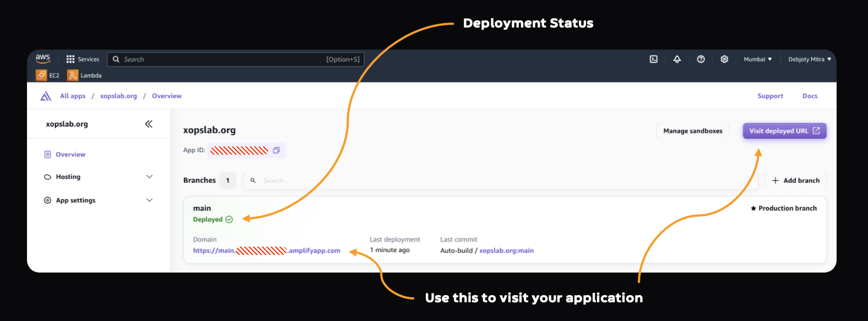This screenshot has height=321, width=868.
Task: Open the Services grid menu
Action: [83, 59]
